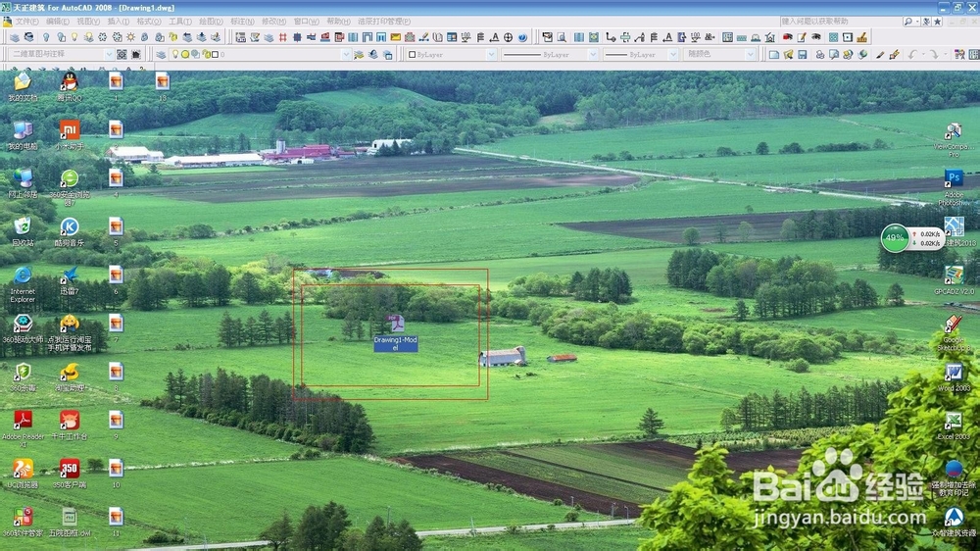Expand the ByLayer lineweight dropdown with short line
This screenshot has height=551, width=980.
673,54
